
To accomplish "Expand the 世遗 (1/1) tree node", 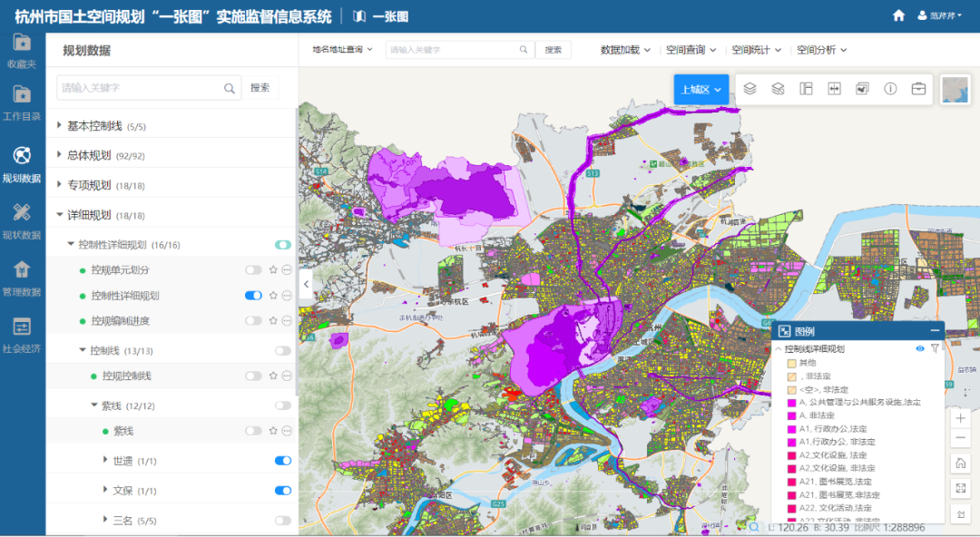I will pyautogui.click(x=105, y=460).
